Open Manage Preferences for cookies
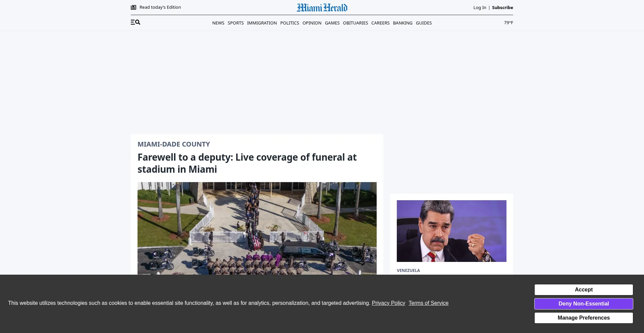 point(583,318)
